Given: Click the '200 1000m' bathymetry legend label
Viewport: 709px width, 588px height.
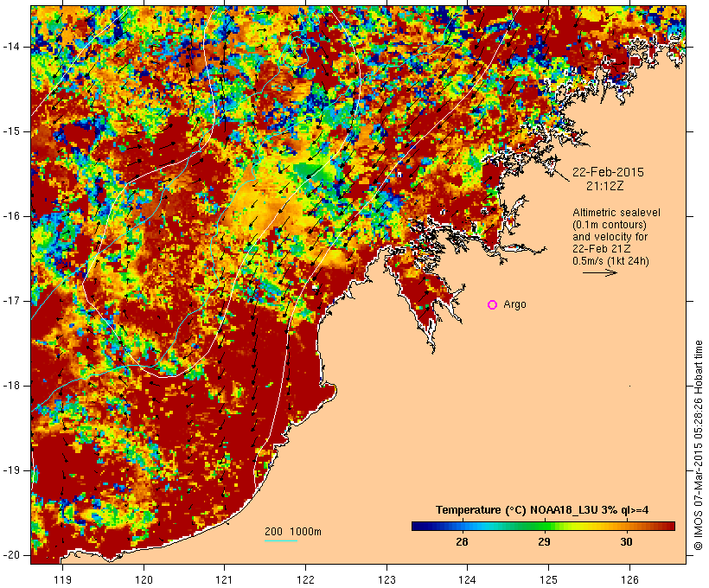Looking at the screenshot, I should [x=293, y=532].
